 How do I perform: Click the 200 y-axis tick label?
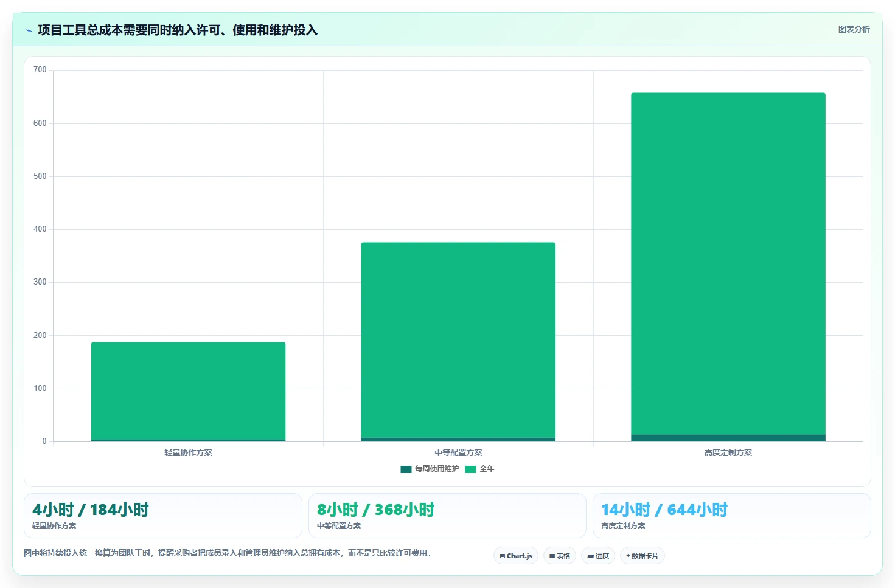40,336
